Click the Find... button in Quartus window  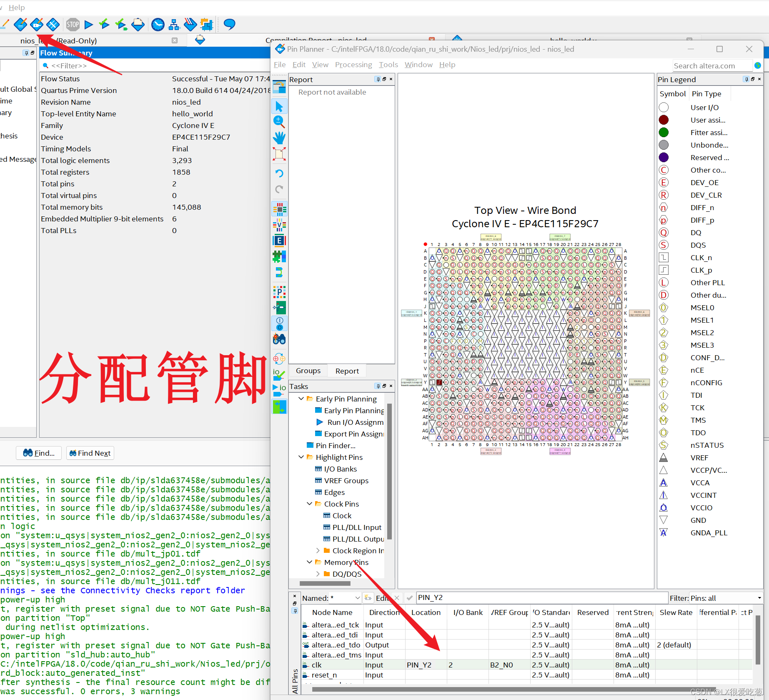pyautogui.click(x=39, y=453)
